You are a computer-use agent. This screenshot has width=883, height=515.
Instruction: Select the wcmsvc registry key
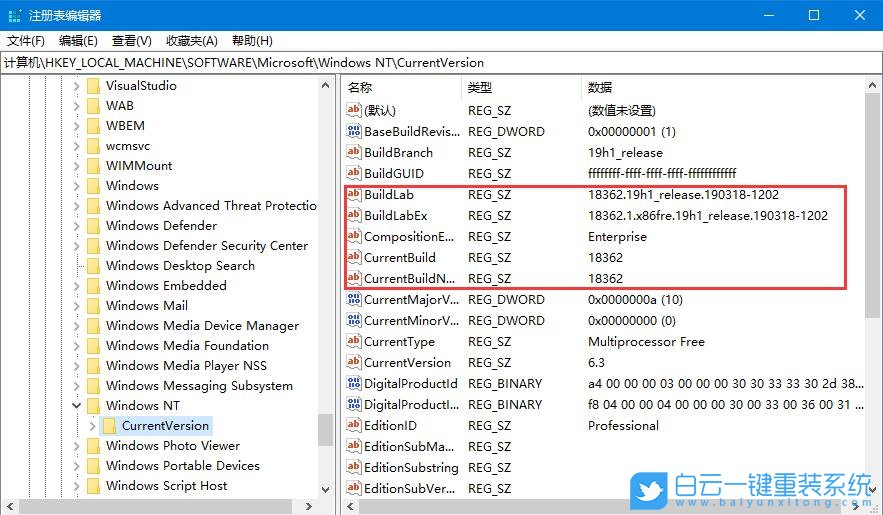tap(128, 146)
